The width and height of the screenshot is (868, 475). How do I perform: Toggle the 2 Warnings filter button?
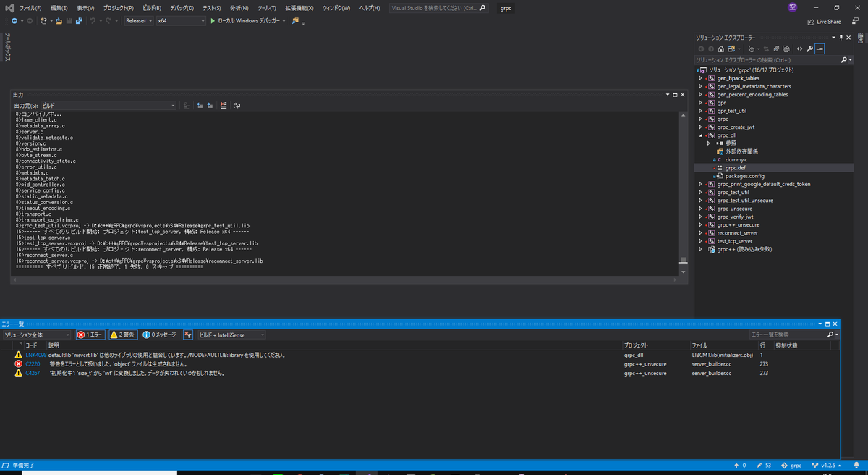pyautogui.click(x=123, y=335)
